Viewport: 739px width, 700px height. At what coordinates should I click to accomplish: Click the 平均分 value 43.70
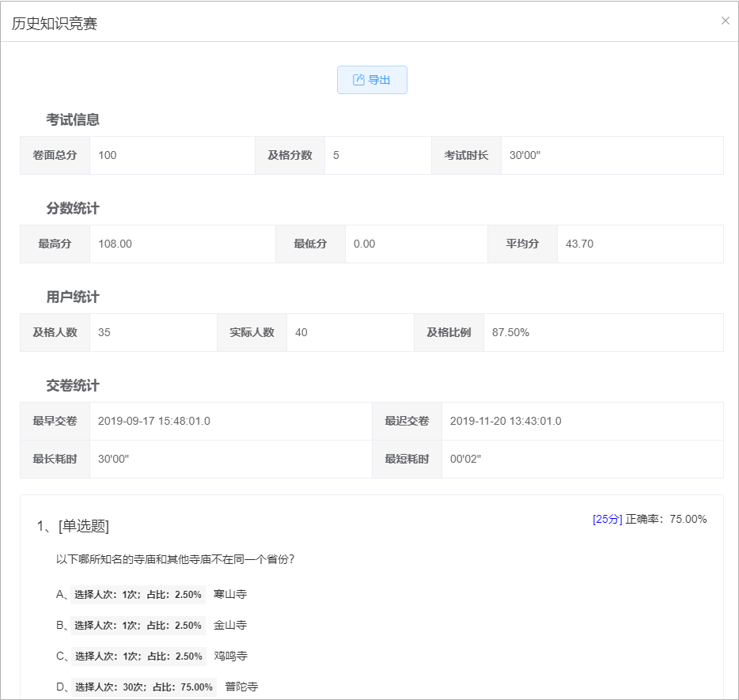tap(579, 244)
